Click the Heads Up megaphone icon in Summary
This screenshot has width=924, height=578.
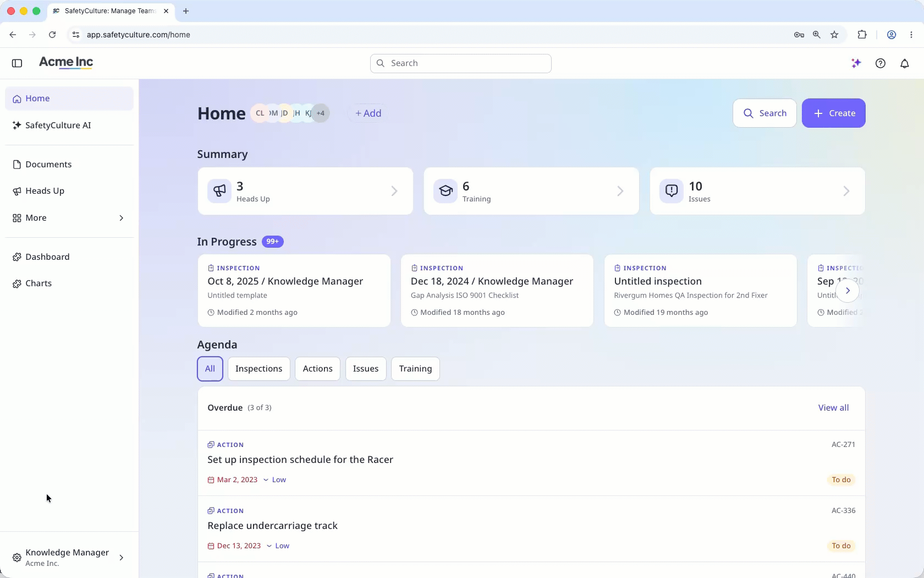[219, 191]
